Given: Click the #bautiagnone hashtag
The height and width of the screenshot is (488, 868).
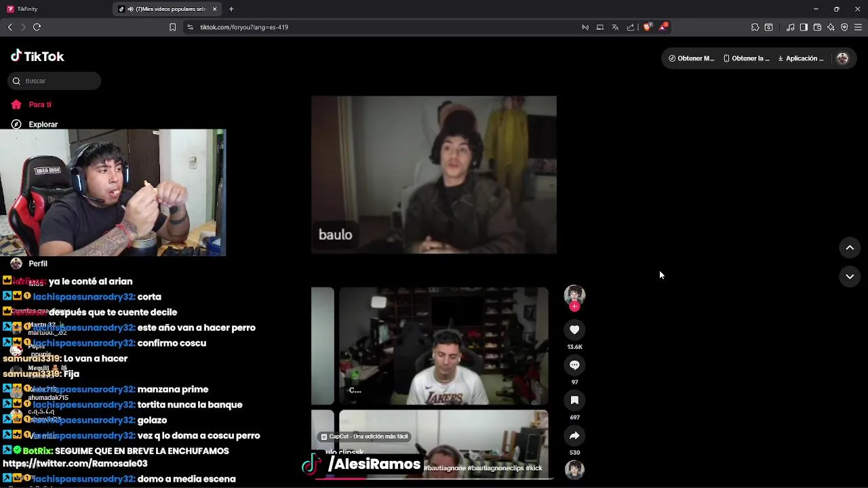Looking at the screenshot, I should (445, 468).
